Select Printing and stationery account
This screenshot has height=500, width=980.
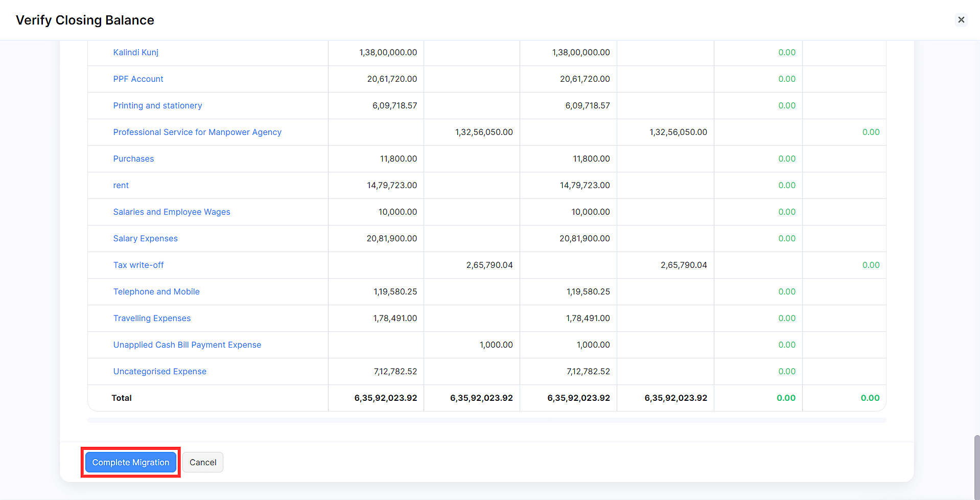pyautogui.click(x=157, y=106)
